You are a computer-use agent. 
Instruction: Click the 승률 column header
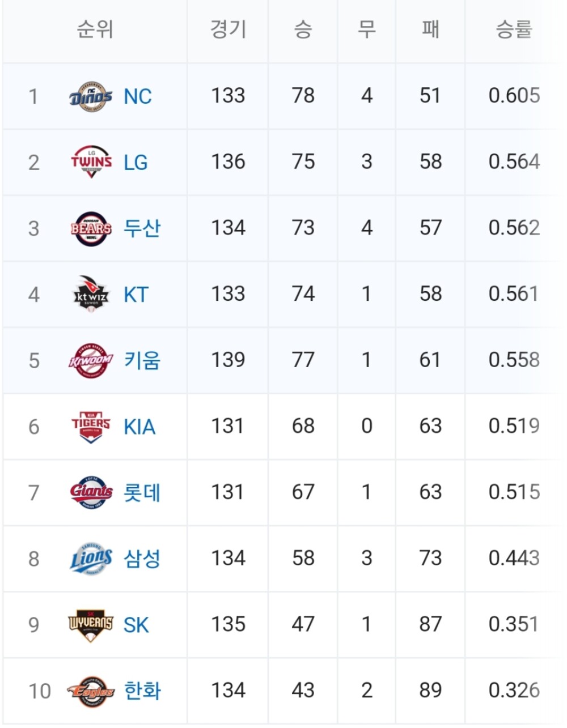(514, 29)
